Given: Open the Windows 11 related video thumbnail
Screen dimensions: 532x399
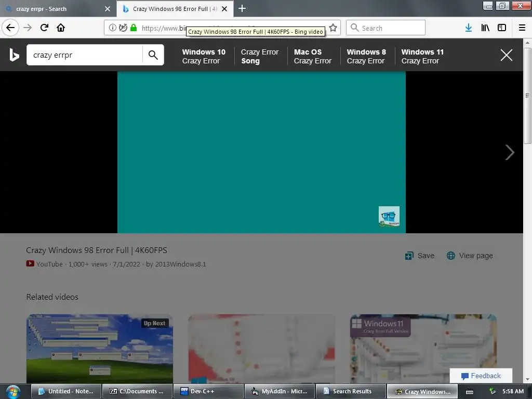Looking at the screenshot, I should pyautogui.click(x=423, y=349).
